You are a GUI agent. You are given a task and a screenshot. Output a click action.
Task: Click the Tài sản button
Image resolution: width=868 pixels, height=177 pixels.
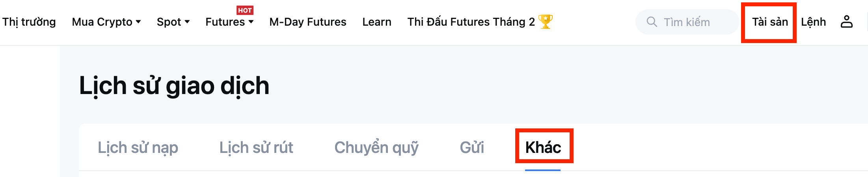(x=769, y=22)
